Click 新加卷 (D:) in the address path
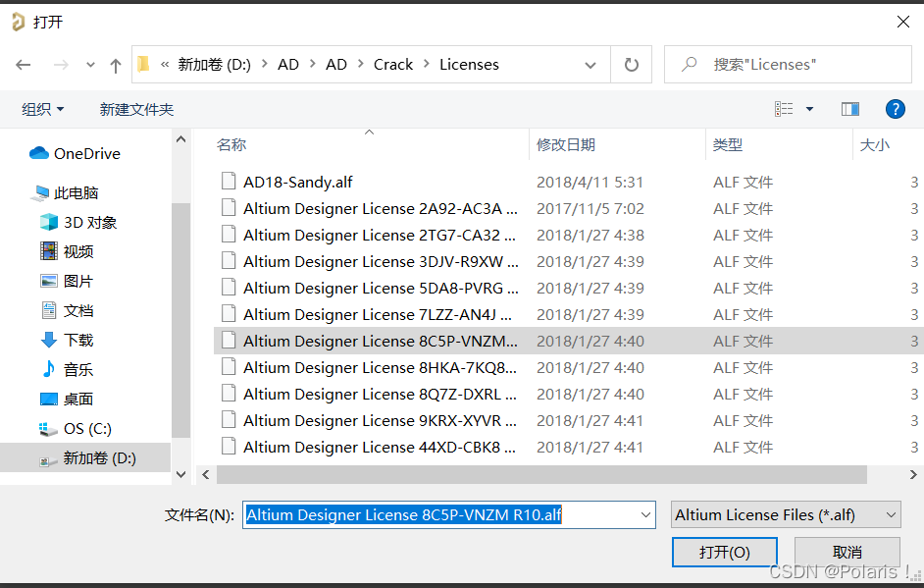 215,64
